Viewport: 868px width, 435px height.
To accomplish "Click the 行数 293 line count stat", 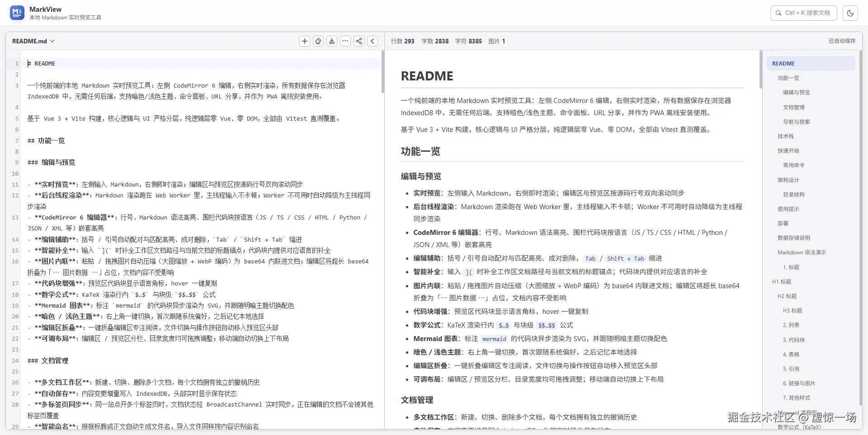I will (x=402, y=41).
